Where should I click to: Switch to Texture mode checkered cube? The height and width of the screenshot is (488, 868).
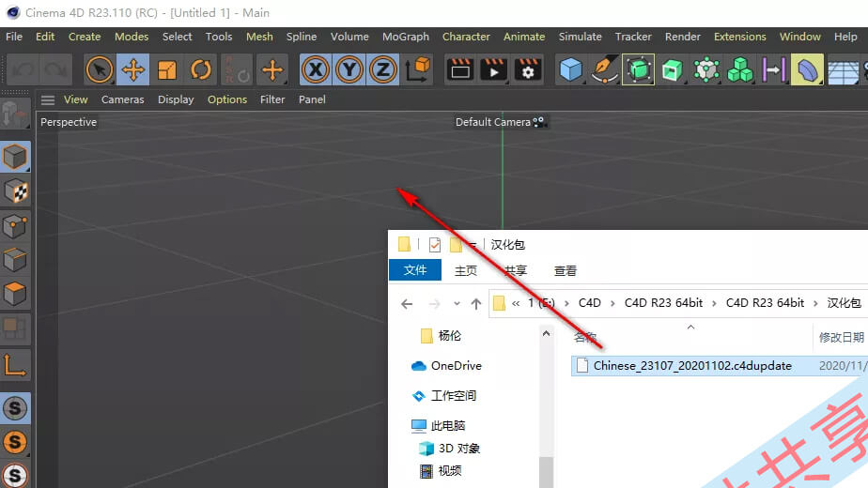pos(15,191)
